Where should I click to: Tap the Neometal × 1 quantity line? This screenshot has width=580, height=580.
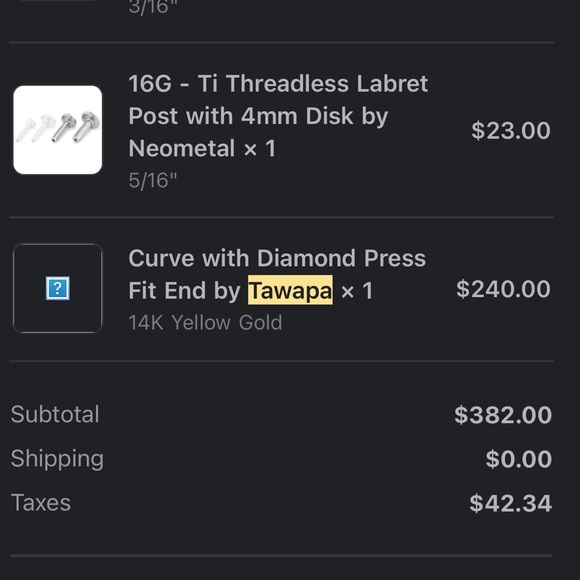coord(202,148)
